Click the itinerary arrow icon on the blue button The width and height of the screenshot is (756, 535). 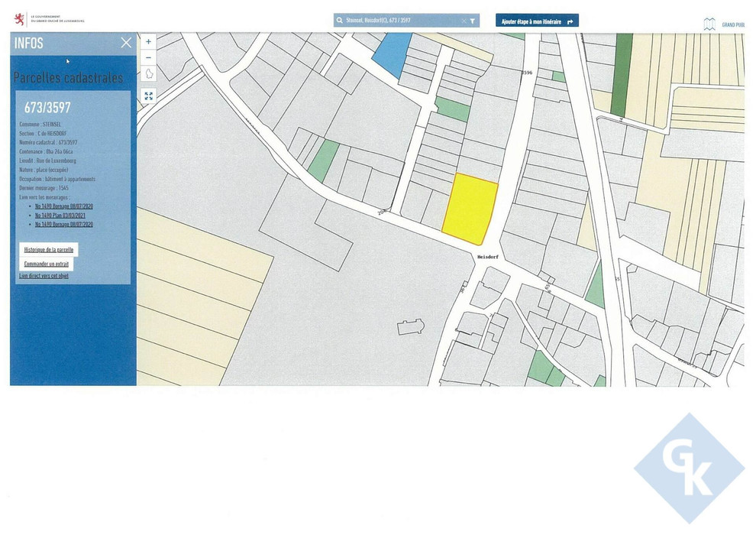click(x=570, y=21)
